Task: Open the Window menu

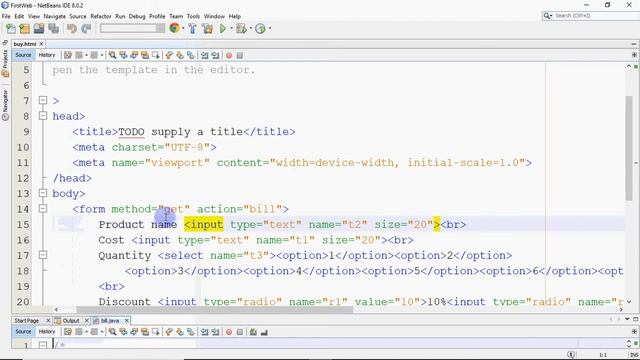Action: [x=214, y=16]
